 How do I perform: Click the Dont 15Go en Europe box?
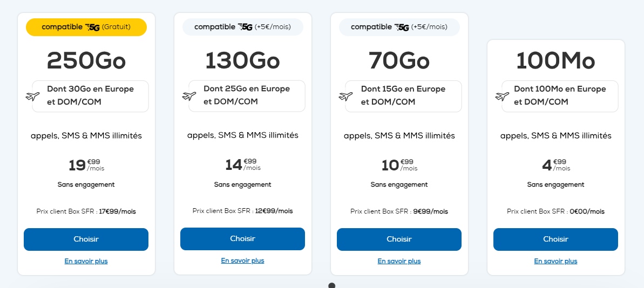point(403,96)
